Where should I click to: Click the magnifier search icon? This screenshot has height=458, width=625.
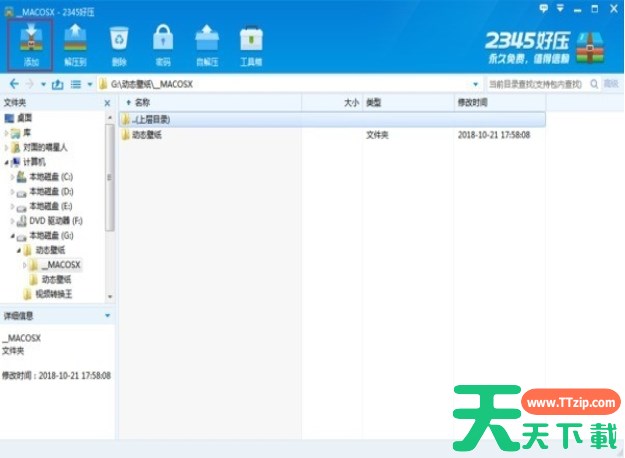(594, 84)
